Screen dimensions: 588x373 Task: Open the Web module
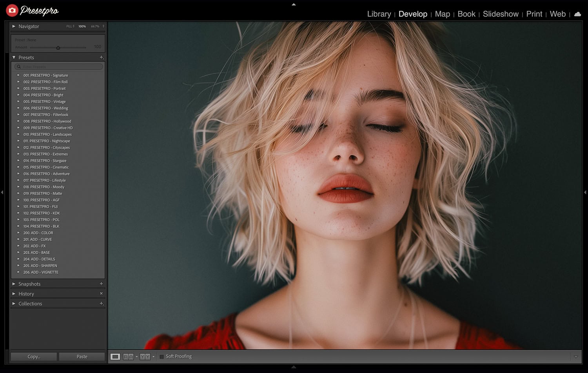[558, 14]
